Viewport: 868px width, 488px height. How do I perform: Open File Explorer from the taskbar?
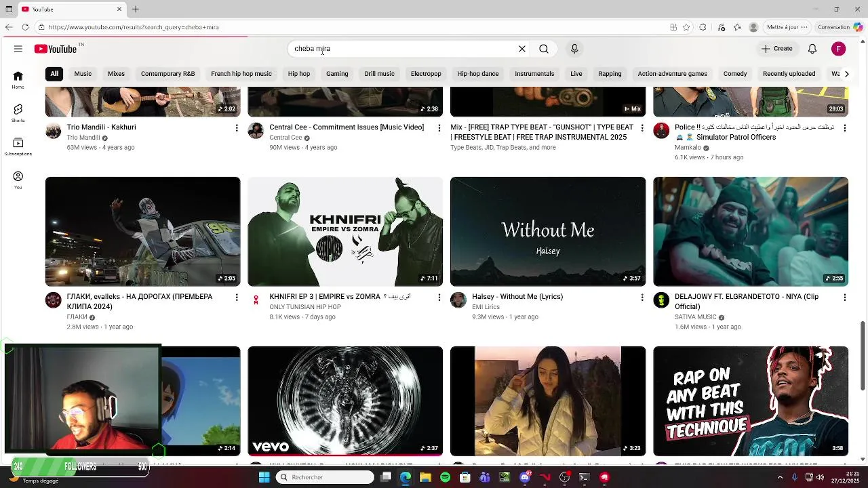(x=425, y=477)
